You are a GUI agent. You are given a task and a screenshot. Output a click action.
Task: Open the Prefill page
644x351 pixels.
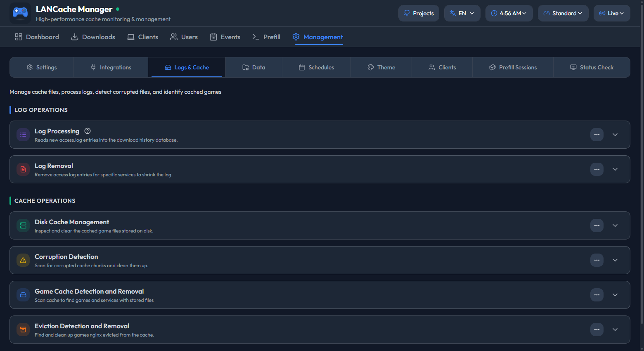pos(266,37)
